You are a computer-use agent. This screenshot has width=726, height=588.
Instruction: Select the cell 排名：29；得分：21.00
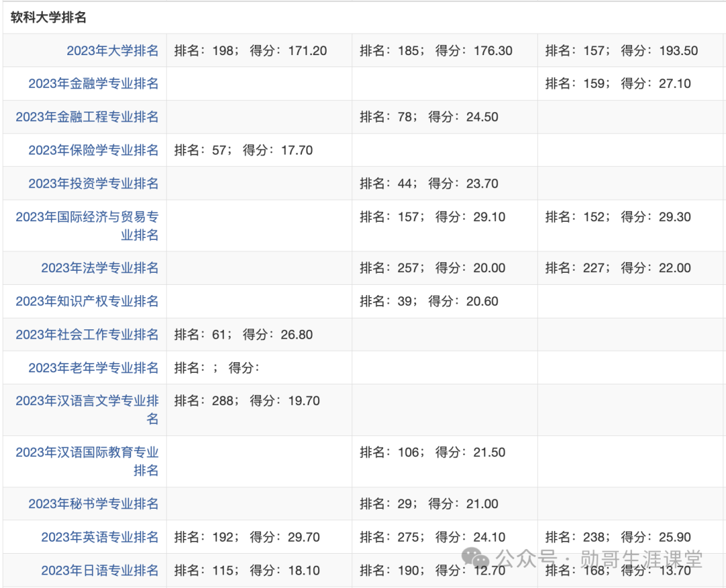[x=444, y=504]
